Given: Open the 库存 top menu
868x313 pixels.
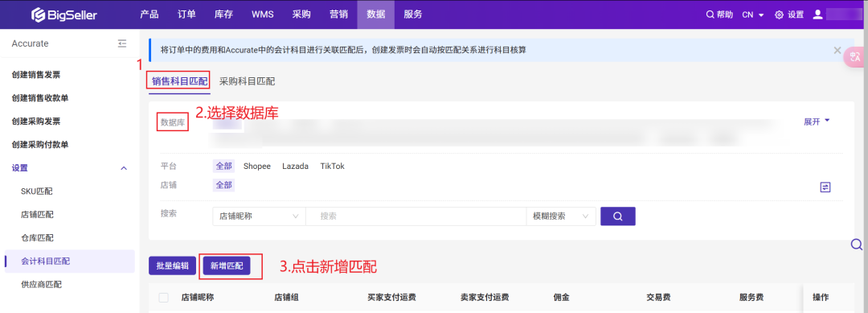Looking at the screenshot, I should pyautogui.click(x=223, y=14).
